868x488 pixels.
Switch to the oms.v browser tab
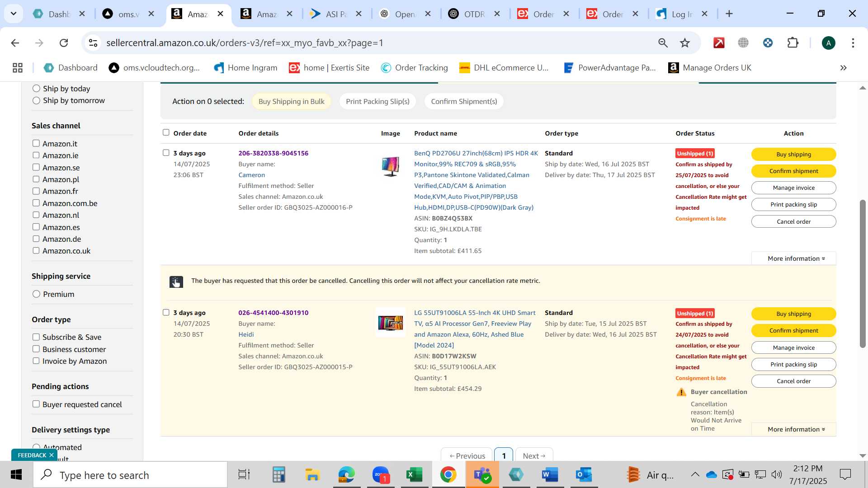coord(129,14)
